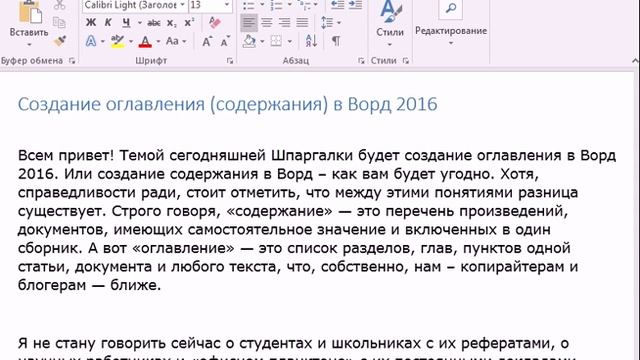Copy selection with the copy icon
The image size is (640, 360).
click(x=60, y=22)
